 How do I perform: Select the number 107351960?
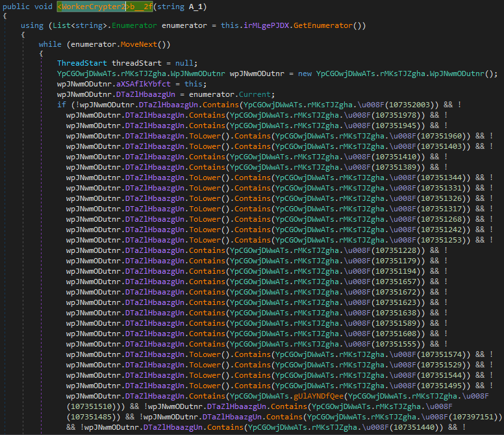point(441,136)
